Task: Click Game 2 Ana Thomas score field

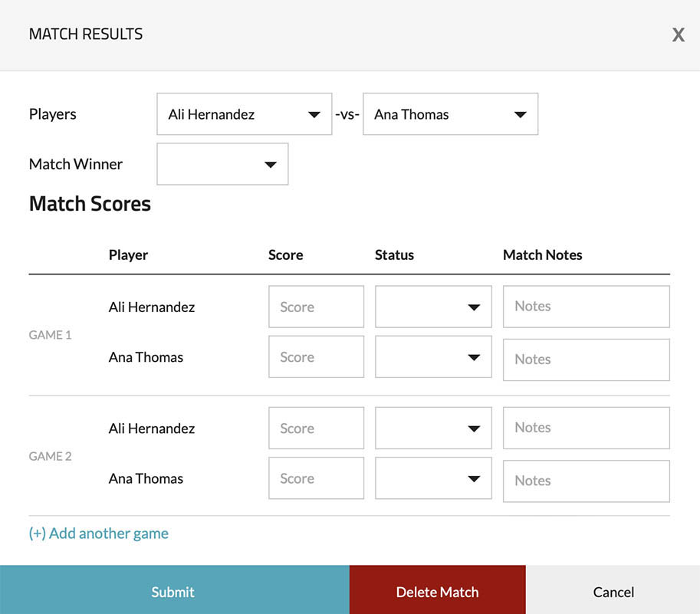Action: click(x=316, y=479)
